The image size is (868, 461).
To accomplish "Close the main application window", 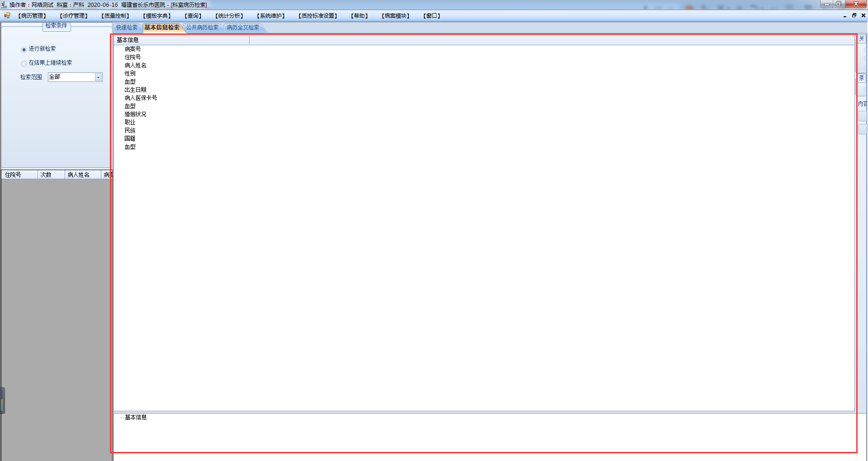I will pyautogui.click(x=856, y=4).
